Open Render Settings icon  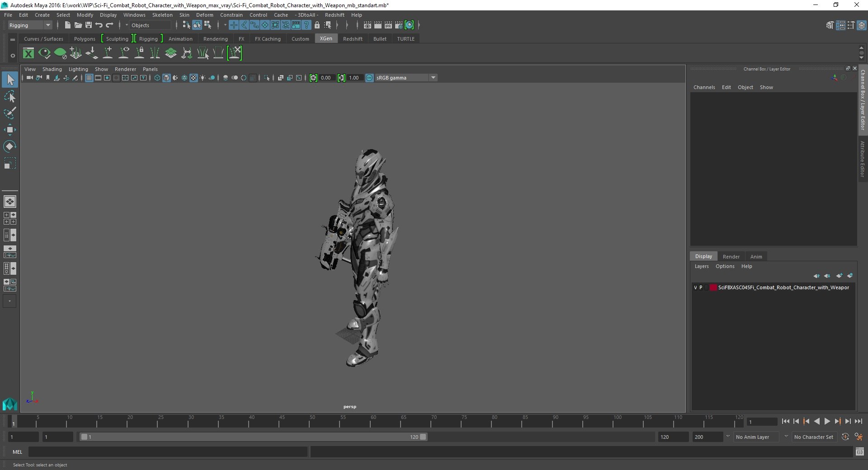399,25
